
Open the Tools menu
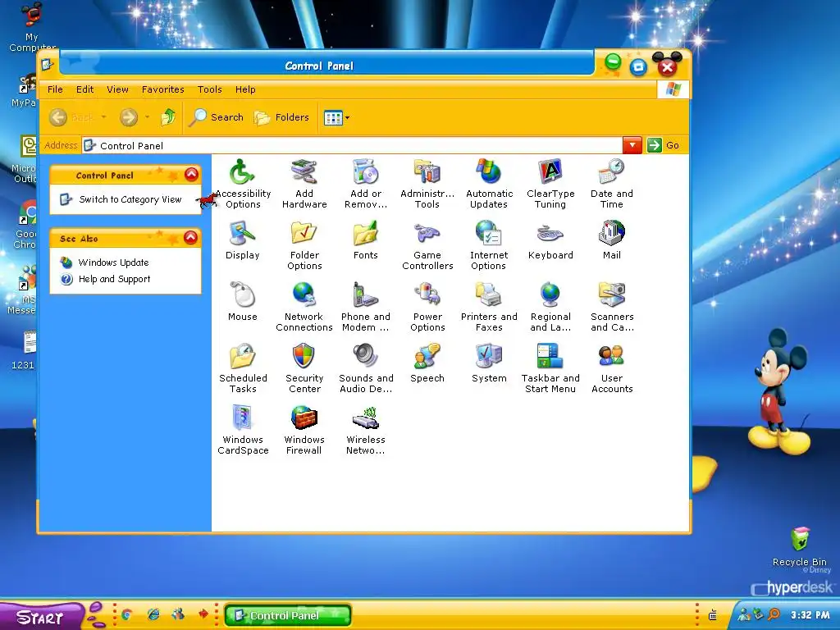pos(209,89)
